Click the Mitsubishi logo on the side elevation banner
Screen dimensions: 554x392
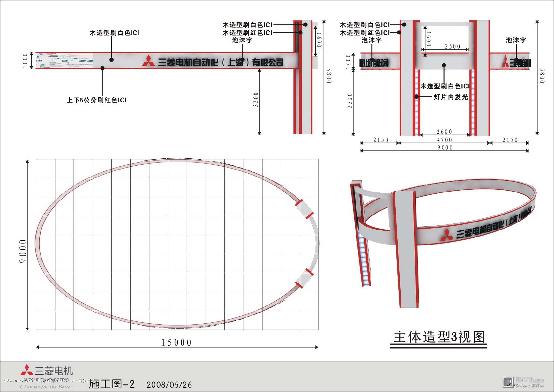(x=148, y=61)
